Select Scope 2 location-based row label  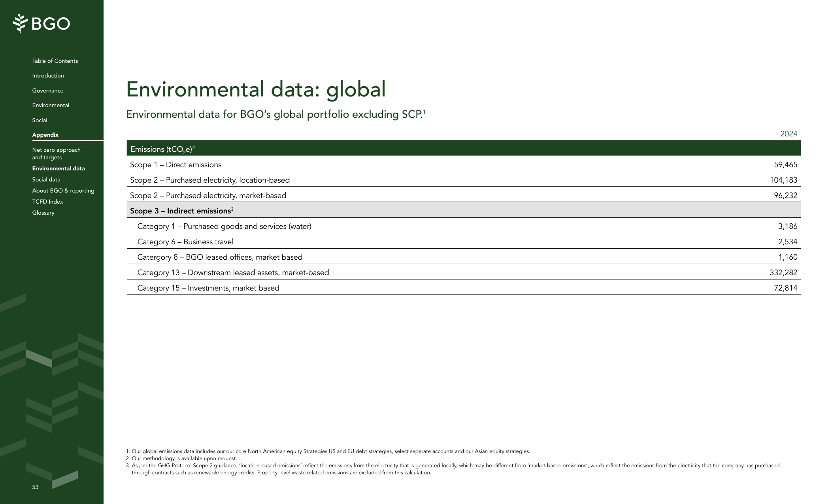tap(210, 180)
